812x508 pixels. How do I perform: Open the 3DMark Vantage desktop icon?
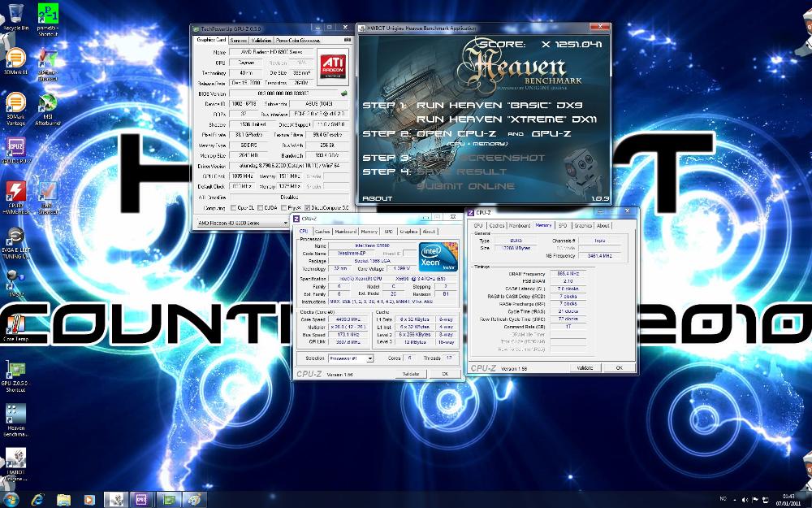[x=15, y=109]
